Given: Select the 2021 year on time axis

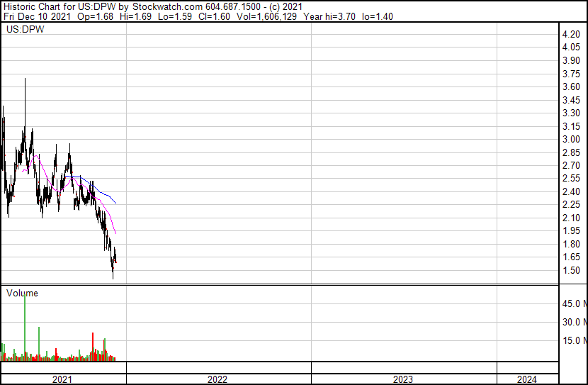Looking at the screenshot, I should 63,379.
